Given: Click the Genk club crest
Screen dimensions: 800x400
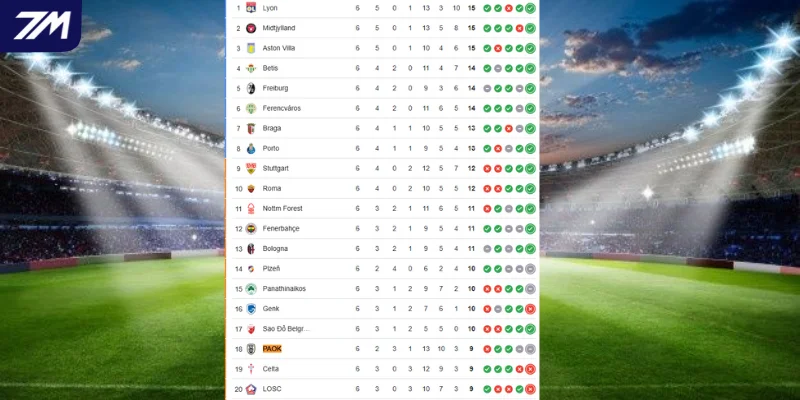Looking at the screenshot, I should pos(251,308).
